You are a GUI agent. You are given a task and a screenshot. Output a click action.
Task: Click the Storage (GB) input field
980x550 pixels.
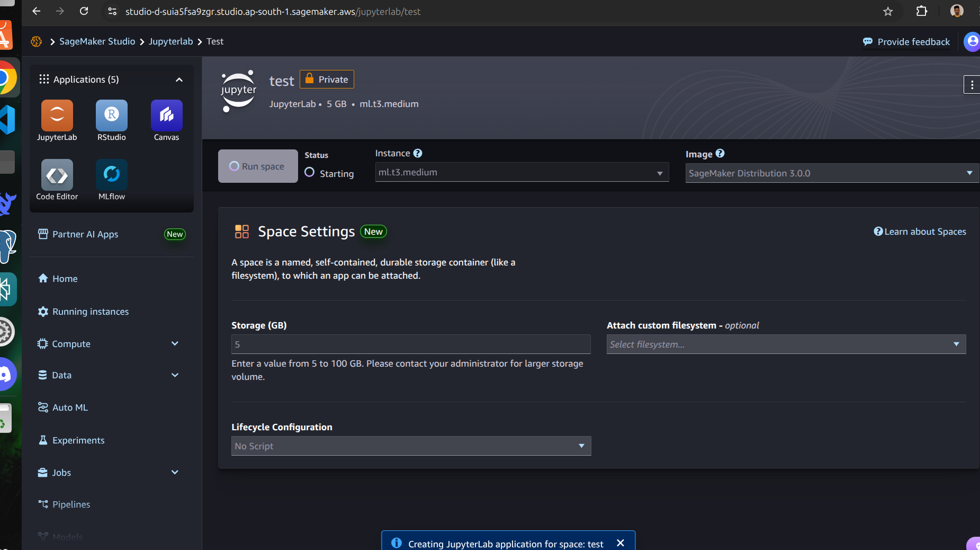(x=411, y=344)
